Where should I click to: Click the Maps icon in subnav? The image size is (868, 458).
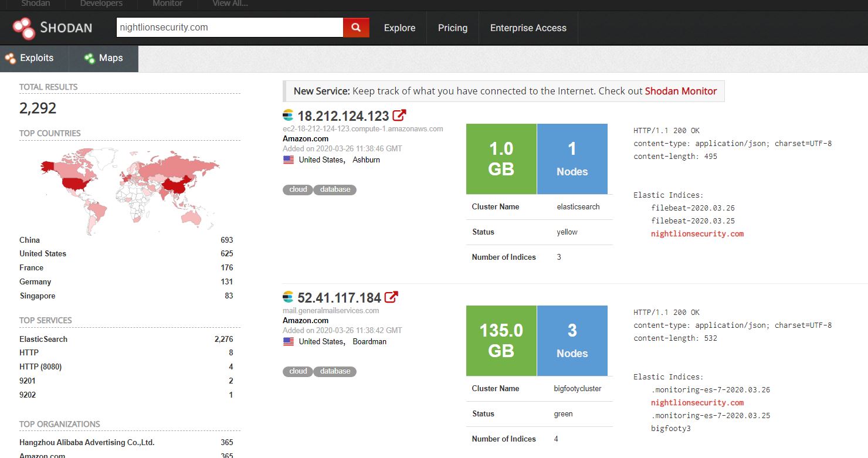click(x=89, y=58)
